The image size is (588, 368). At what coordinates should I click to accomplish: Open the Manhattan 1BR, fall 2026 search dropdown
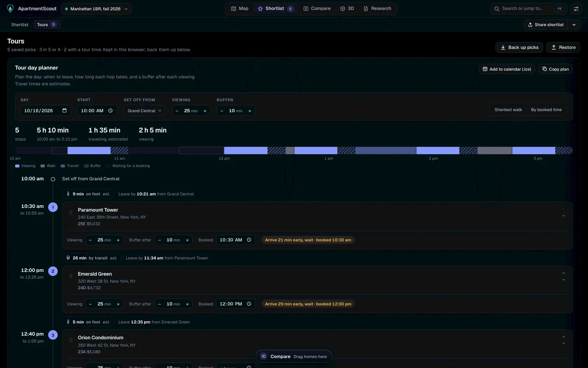[x=96, y=9]
